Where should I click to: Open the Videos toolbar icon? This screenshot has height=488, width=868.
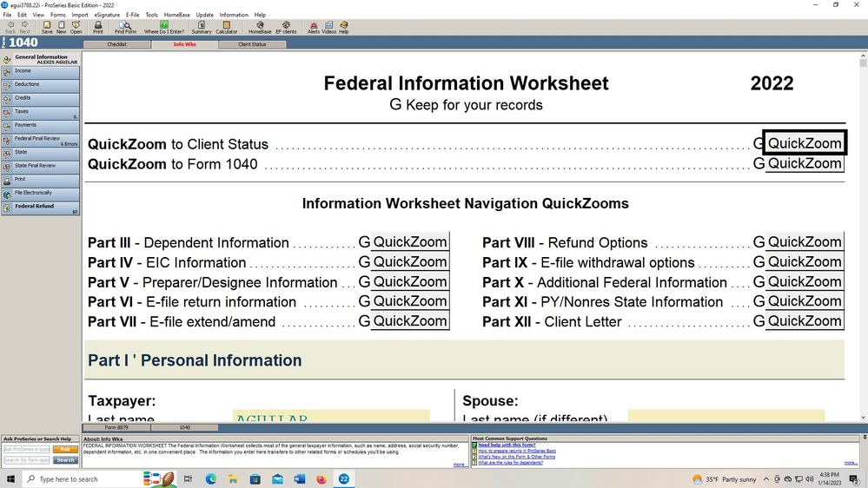329,26
